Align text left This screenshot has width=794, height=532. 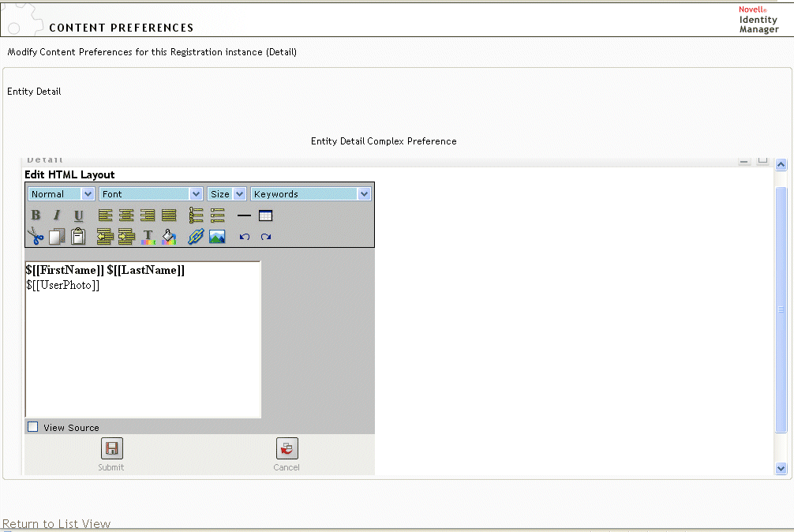[x=105, y=215]
